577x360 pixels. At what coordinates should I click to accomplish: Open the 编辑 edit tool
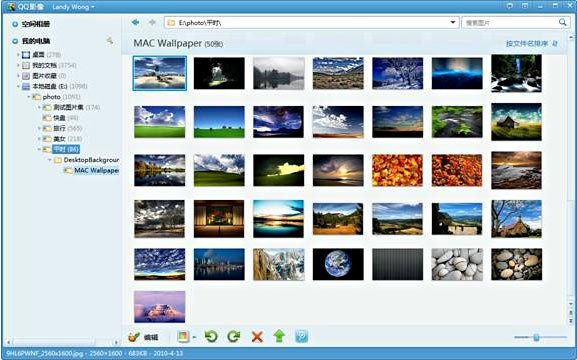(x=144, y=337)
